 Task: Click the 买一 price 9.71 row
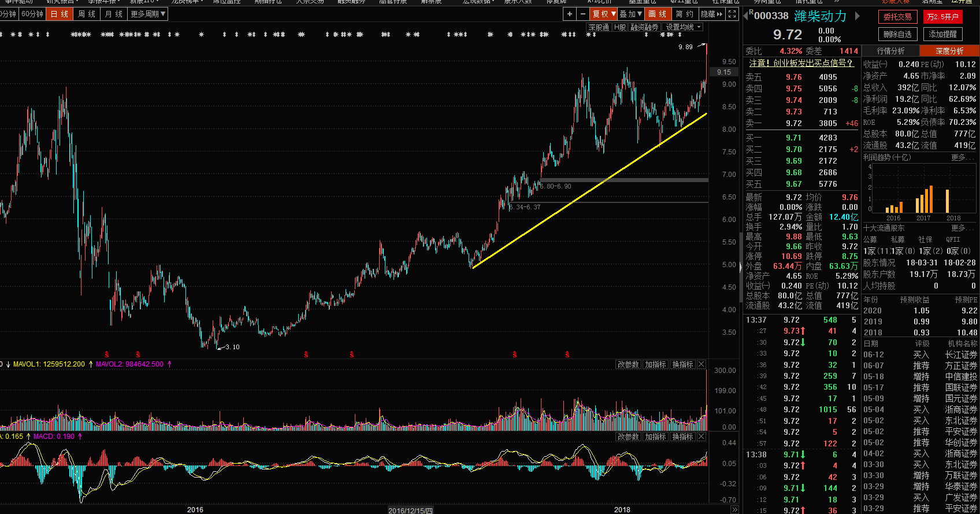[x=801, y=138]
